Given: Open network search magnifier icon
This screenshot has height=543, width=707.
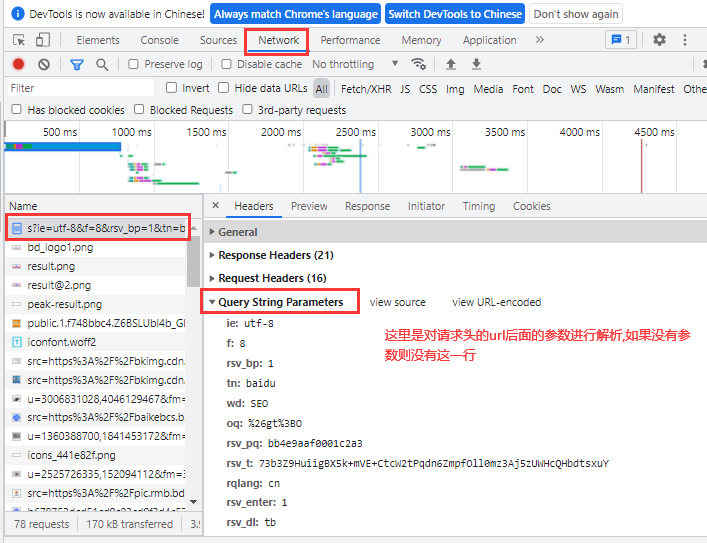Looking at the screenshot, I should 102,64.
